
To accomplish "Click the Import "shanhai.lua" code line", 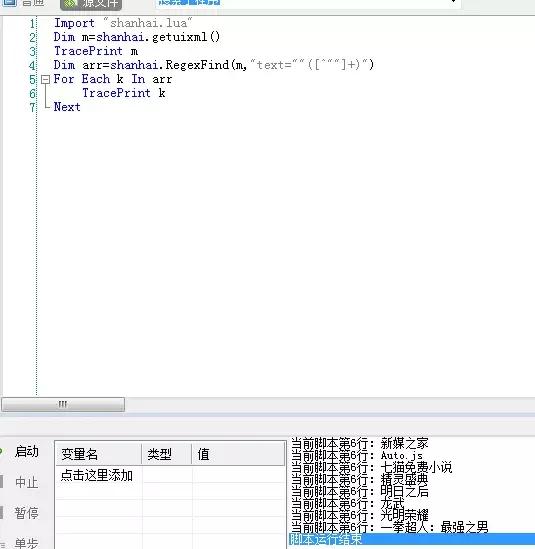I will tap(123, 23).
